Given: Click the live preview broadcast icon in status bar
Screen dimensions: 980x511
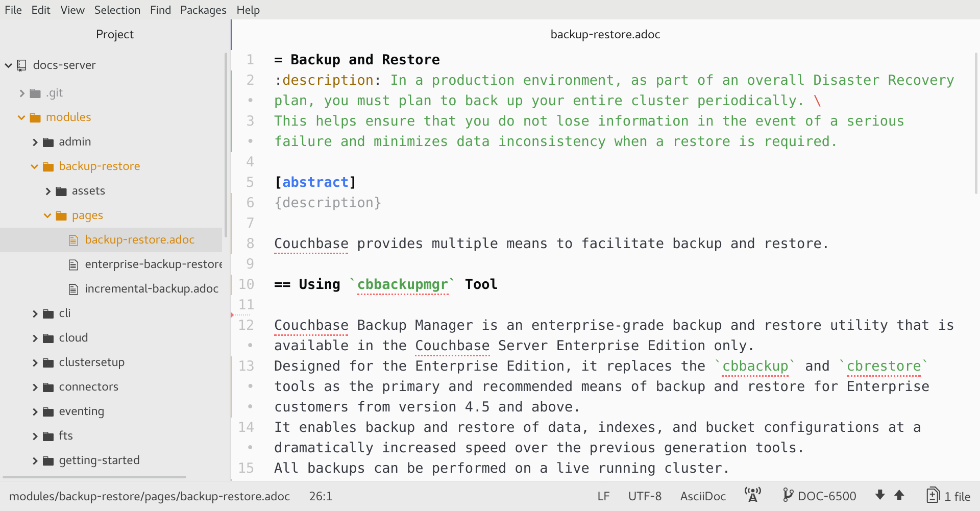Looking at the screenshot, I should click(752, 495).
